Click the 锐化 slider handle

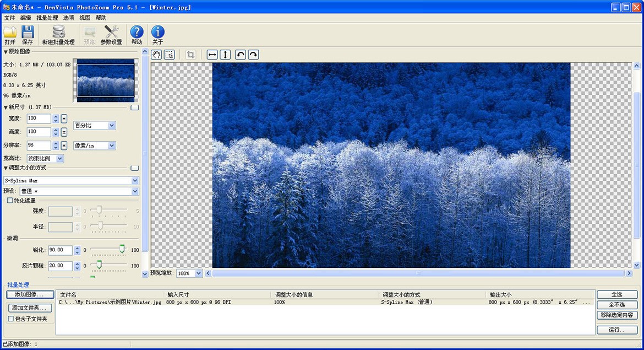(x=122, y=249)
